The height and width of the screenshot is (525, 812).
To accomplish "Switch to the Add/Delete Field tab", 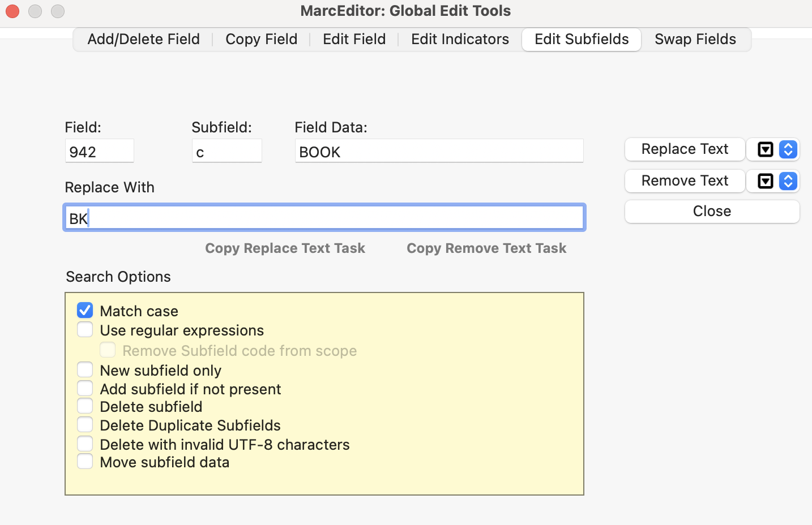I will [143, 39].
